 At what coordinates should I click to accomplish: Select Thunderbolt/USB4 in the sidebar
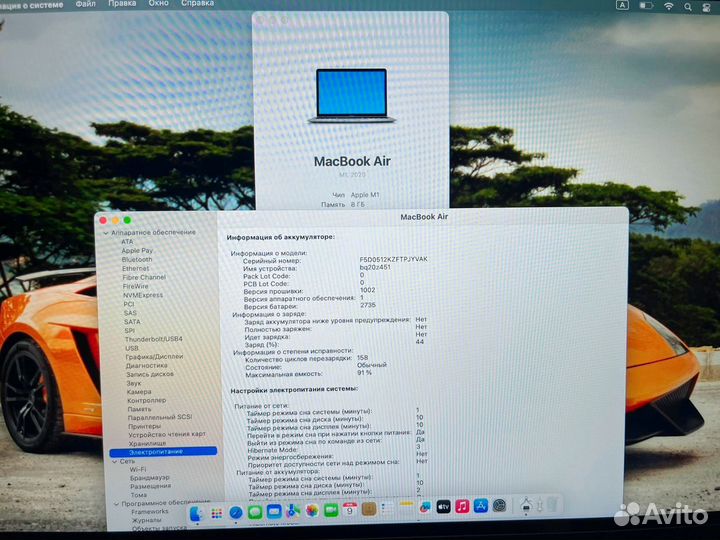pyautogui.click(x=153, y=339)
